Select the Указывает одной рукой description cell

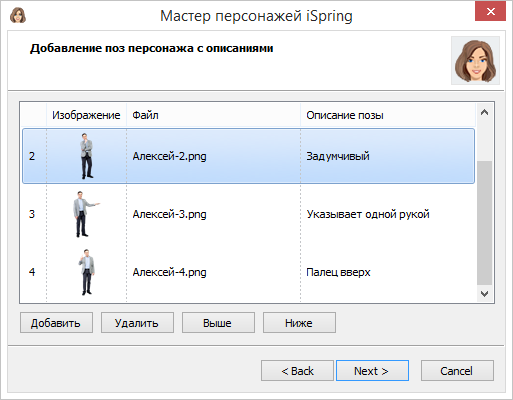click(x=368, y=214)
